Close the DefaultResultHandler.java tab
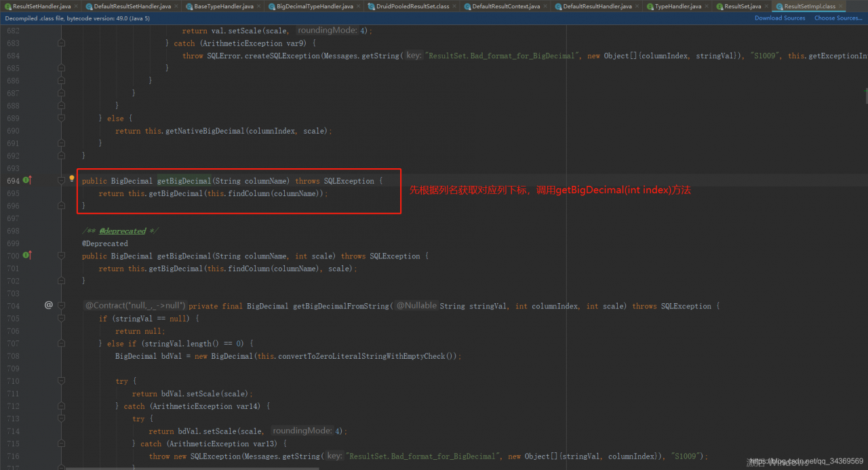The height and width of the screenshot is (470, 868). pyautogui.click(x=638, y=6)
